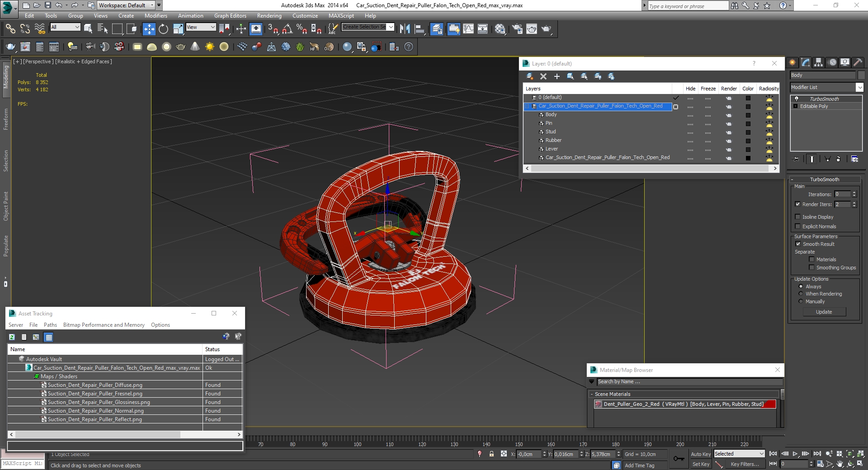The height and width of the screenshot is (470, 868).
Task: Collapse the Car_Suction layer tree node
Action: point(527,106)
